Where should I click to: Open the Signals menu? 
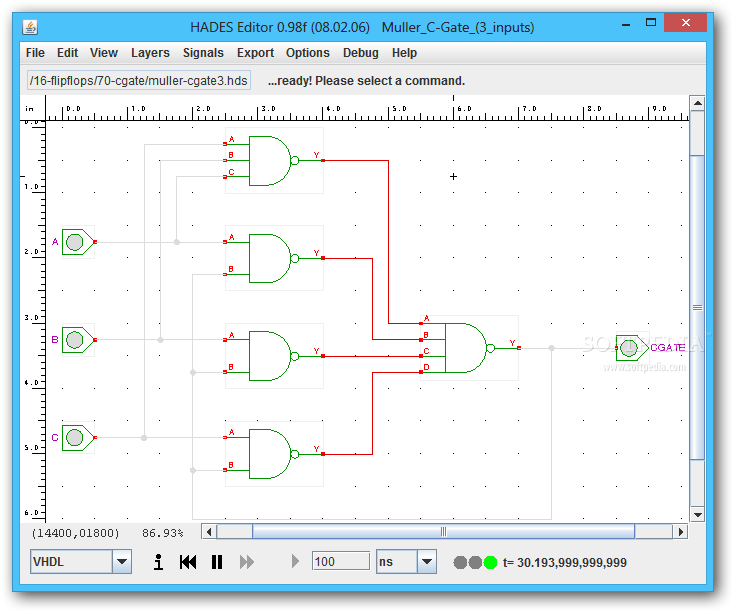pos(203,53)
